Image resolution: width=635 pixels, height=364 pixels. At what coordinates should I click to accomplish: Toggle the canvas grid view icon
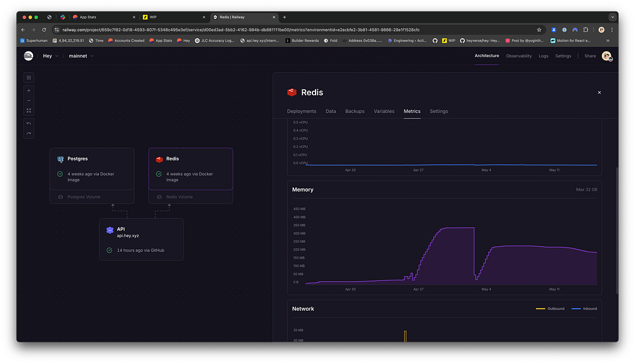tap(29, 77)
